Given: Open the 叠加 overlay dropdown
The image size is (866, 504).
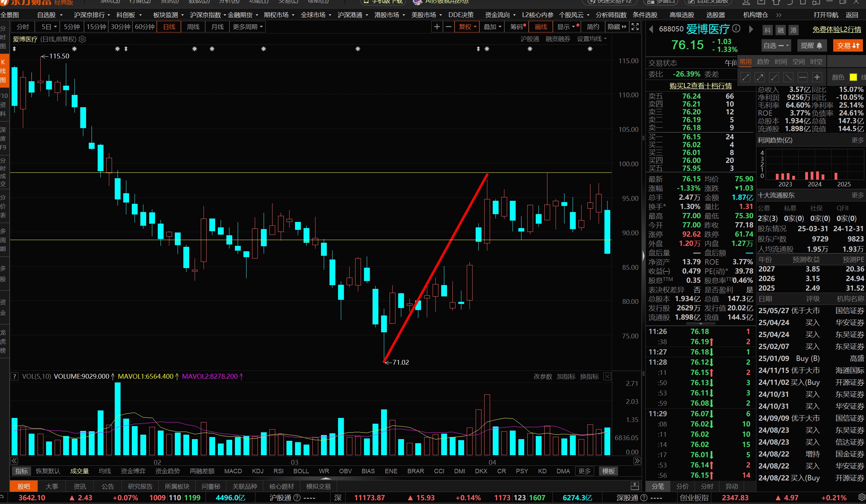Looking at the screenshot, I should coord(492,27).
